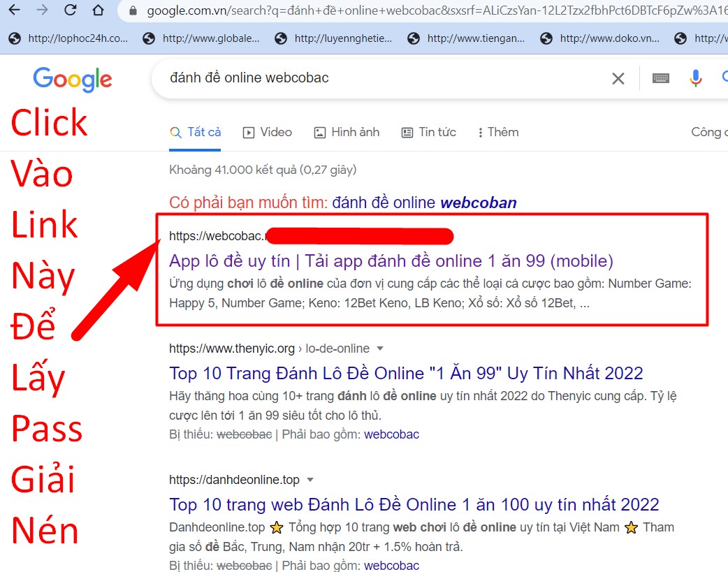Open the lophoc24h.co bookmark
The image size is (728, 572).
(x=68, y=38)
